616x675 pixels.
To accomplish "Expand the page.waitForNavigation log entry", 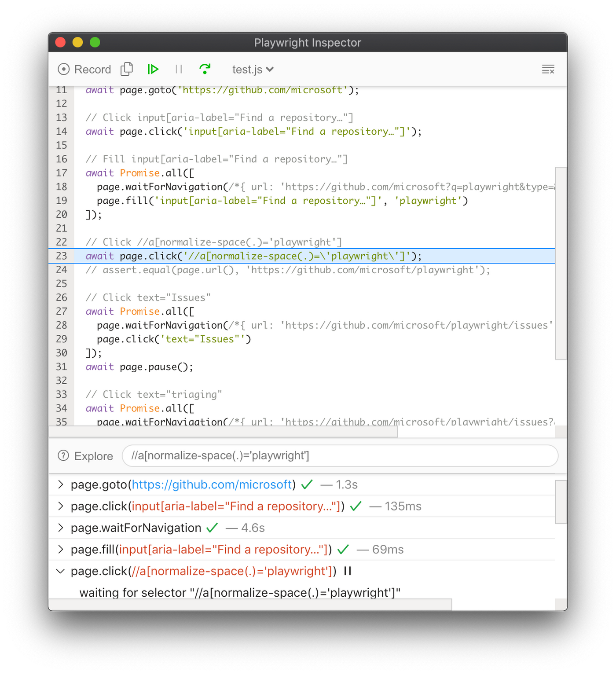I will (x=61, y=528).
